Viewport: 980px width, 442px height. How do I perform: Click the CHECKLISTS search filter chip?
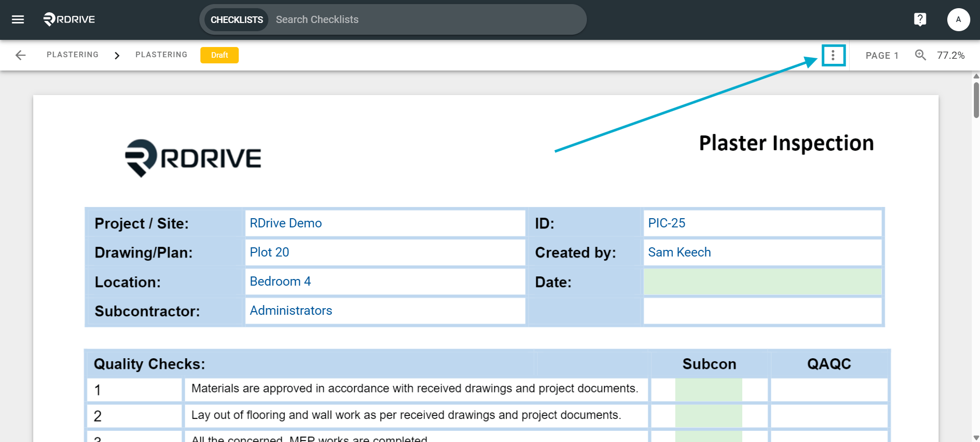237,19
